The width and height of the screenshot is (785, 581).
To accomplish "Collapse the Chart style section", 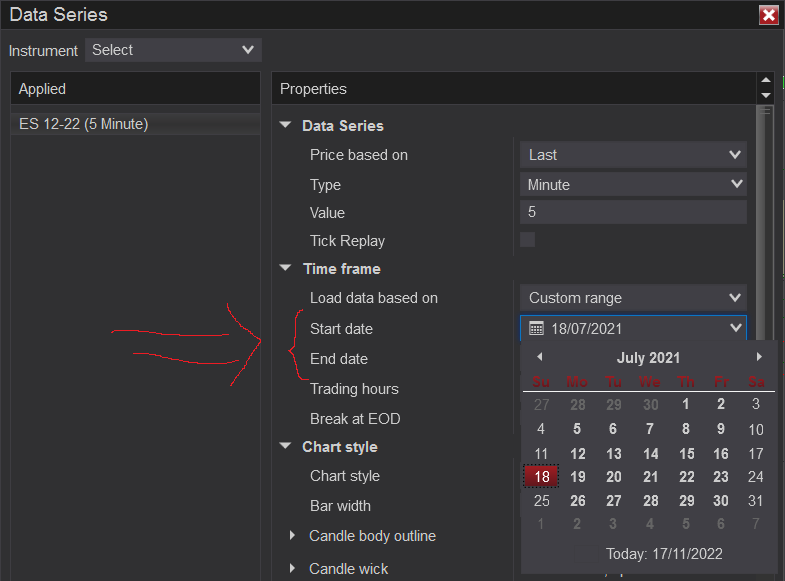I will click(286, 447).
